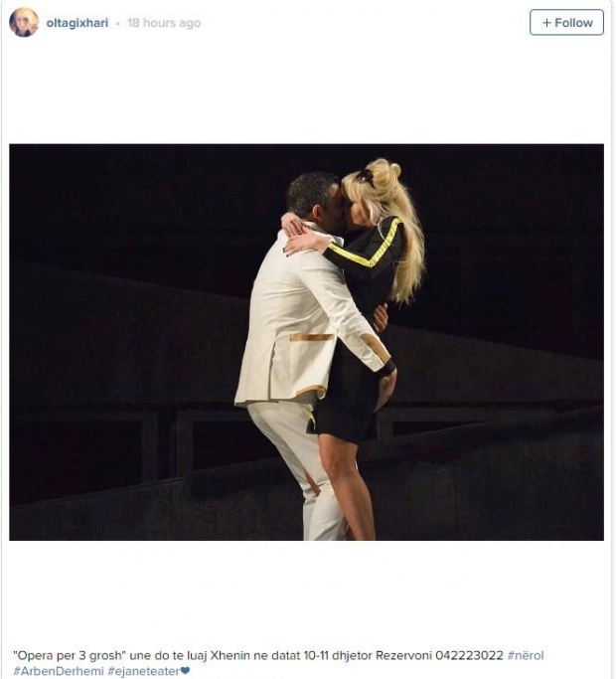Open the oltagixhari profile avatar

click(24, 22)
